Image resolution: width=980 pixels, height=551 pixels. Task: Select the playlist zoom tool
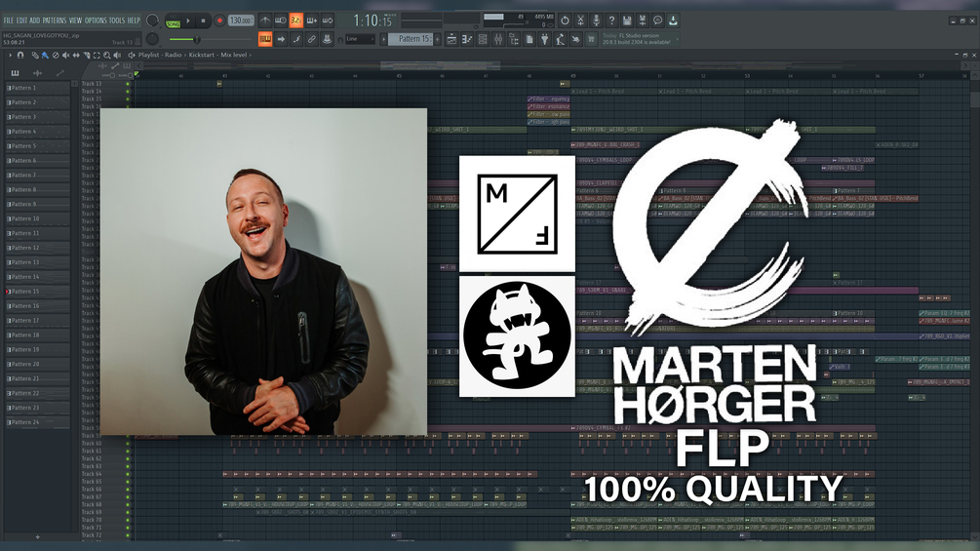coord(107,55)
